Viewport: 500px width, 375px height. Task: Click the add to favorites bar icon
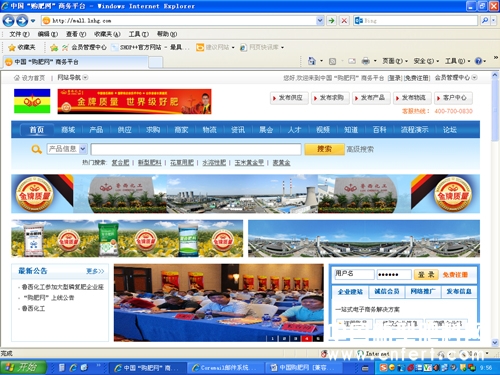tap(54, 48)
